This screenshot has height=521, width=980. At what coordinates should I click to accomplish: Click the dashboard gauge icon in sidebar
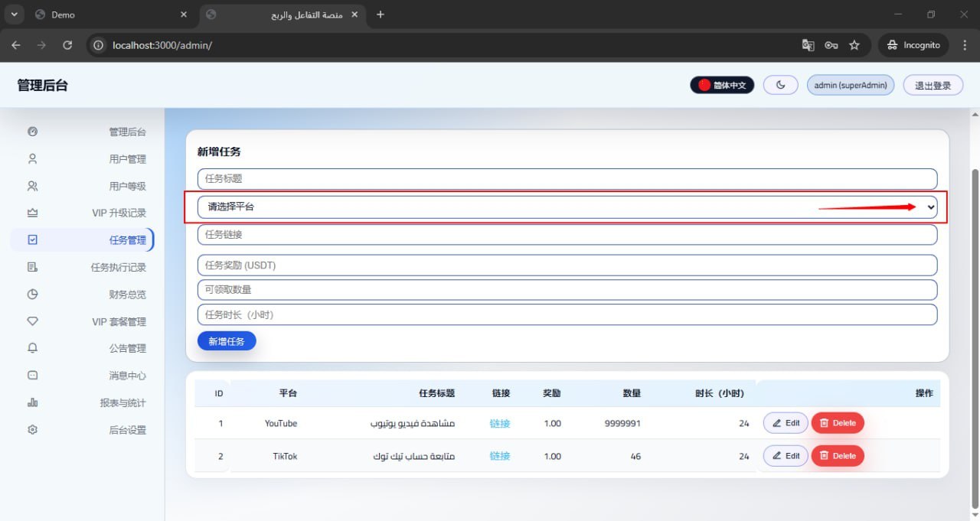[x=32, y=132]
